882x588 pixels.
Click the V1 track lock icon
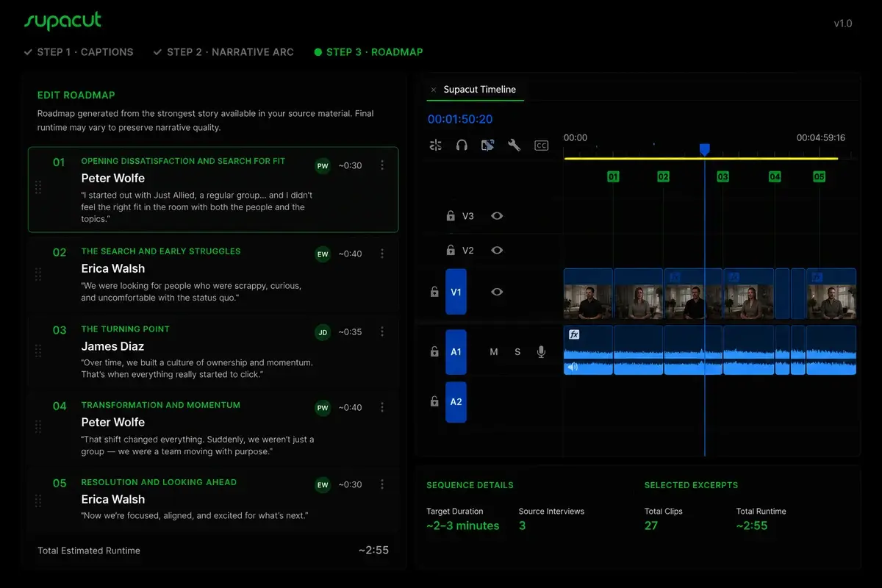tap(434, 292)
